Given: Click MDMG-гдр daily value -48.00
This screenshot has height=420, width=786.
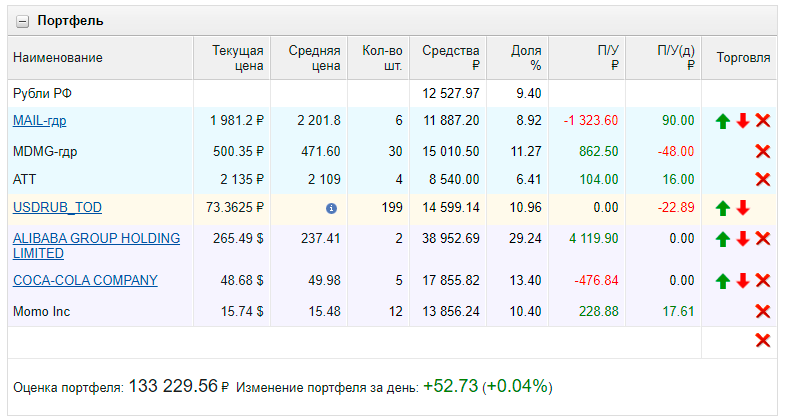Looking at the screenshot, I should coord(676,151).
